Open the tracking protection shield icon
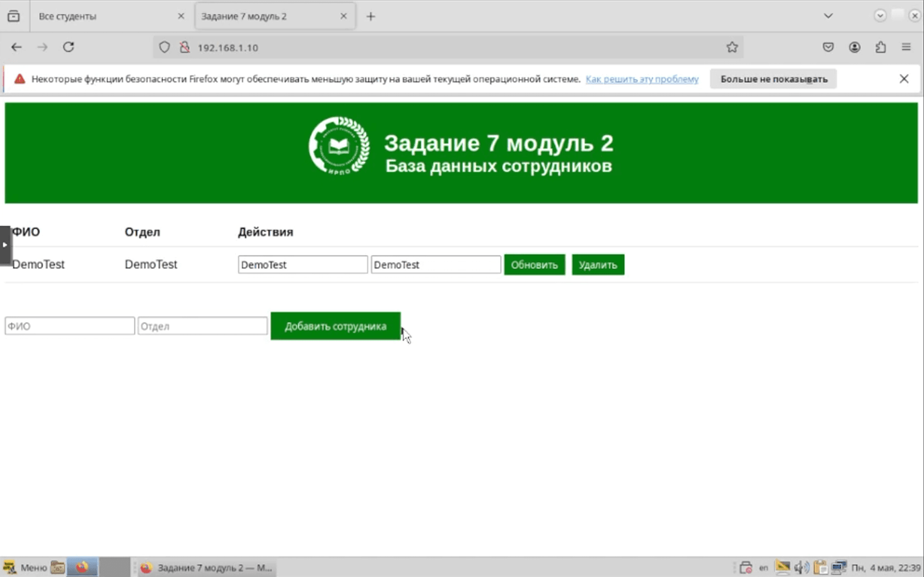The image size is (924, 577). coord(164,47)
